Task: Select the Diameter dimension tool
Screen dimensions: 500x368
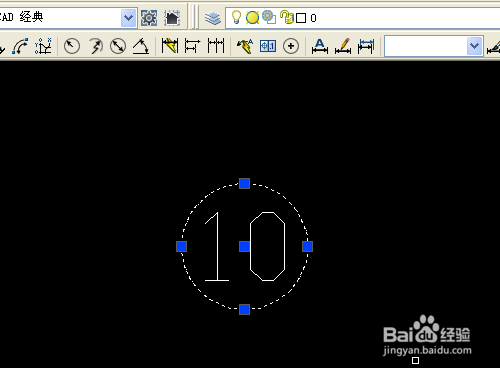Action: (x=118, y=46)
